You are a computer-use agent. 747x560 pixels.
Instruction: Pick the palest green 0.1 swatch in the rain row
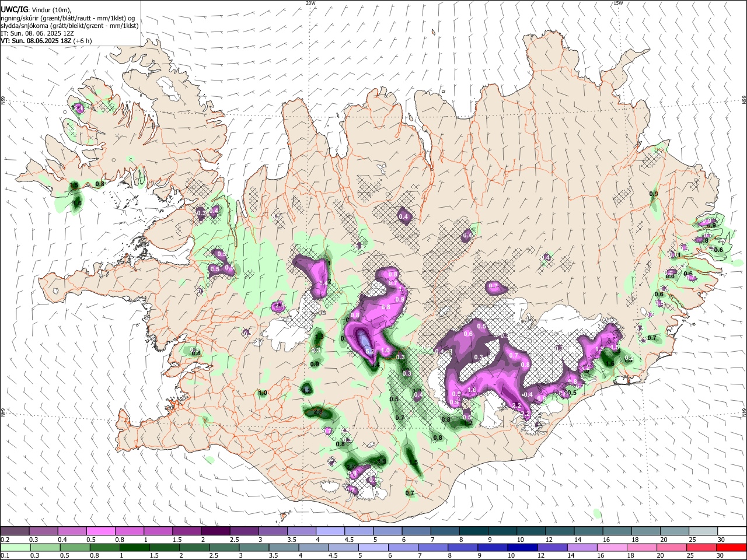[x=15, y=547]
